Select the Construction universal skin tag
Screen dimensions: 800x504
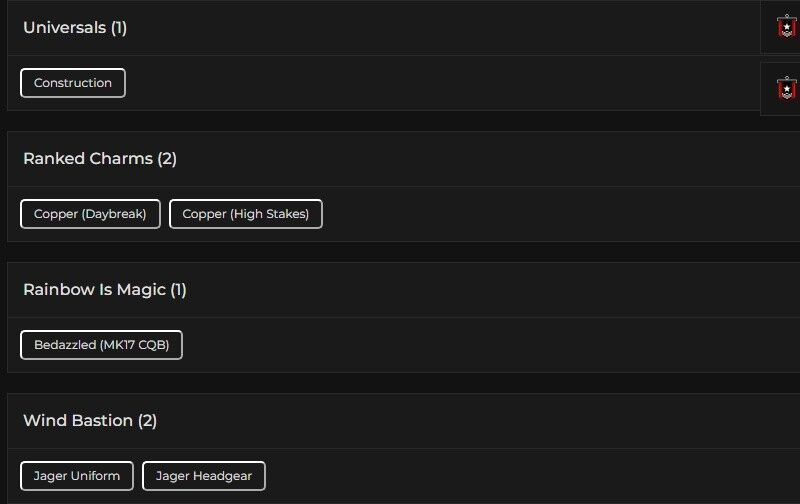click(73, 83)
